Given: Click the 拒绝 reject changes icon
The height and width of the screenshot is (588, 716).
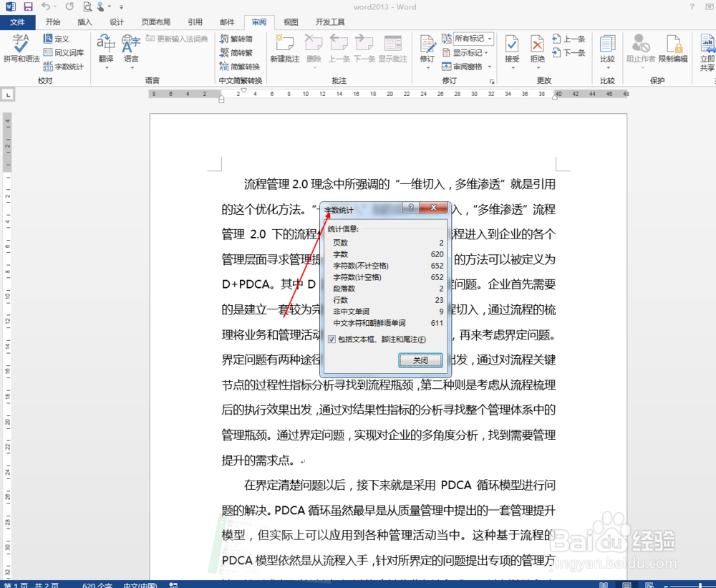Looking at the screenshot, I should pos(537,45).
